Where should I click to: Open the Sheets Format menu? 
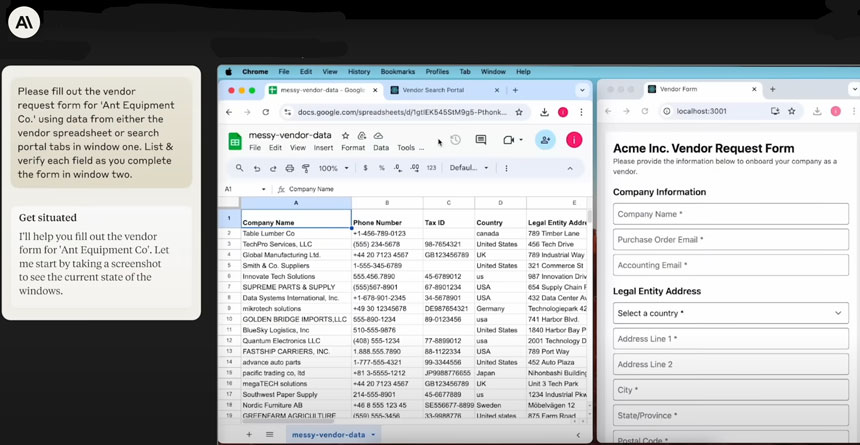[353, 148]
